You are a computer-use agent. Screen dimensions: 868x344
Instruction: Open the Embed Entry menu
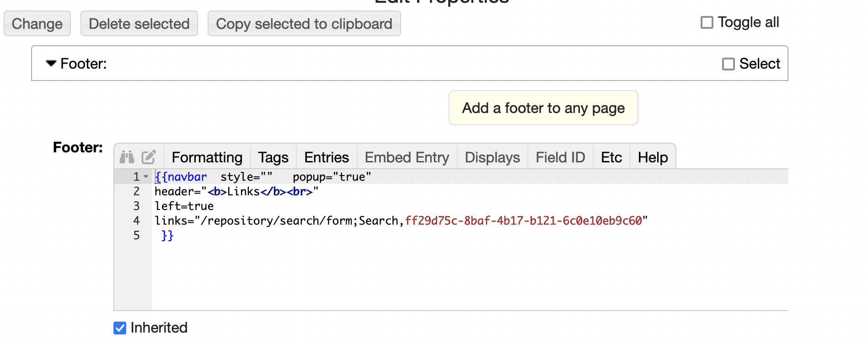point(407,157)
